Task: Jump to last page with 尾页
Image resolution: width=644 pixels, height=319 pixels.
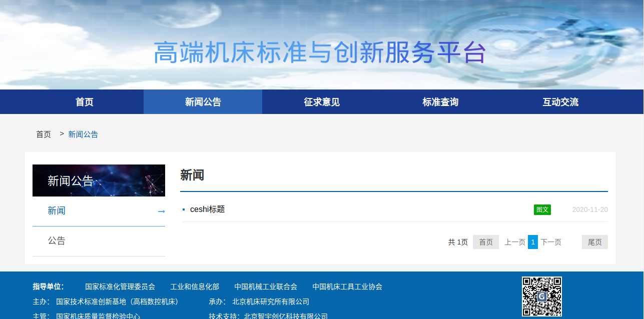Action: point(594,242)
